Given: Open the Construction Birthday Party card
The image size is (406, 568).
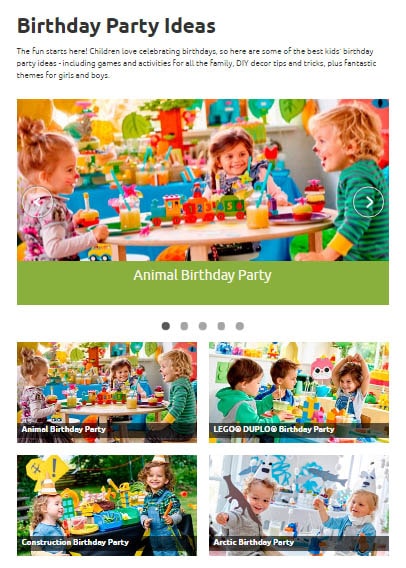Looking at the screenshot, I should (107, 505).
